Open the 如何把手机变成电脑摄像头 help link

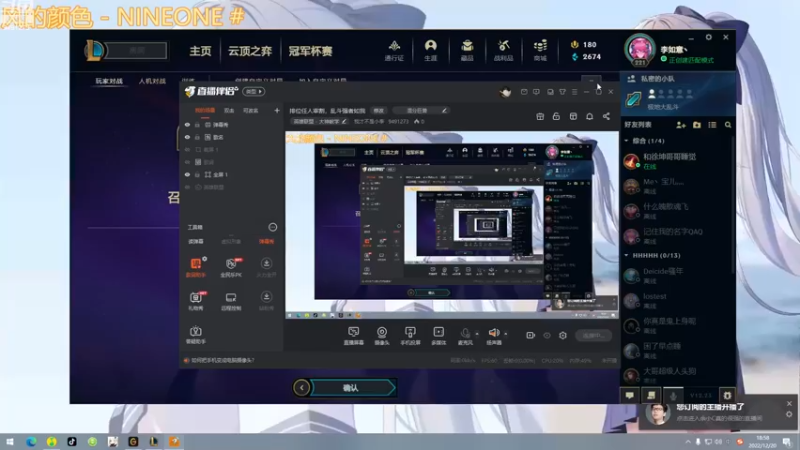(222, 360)
